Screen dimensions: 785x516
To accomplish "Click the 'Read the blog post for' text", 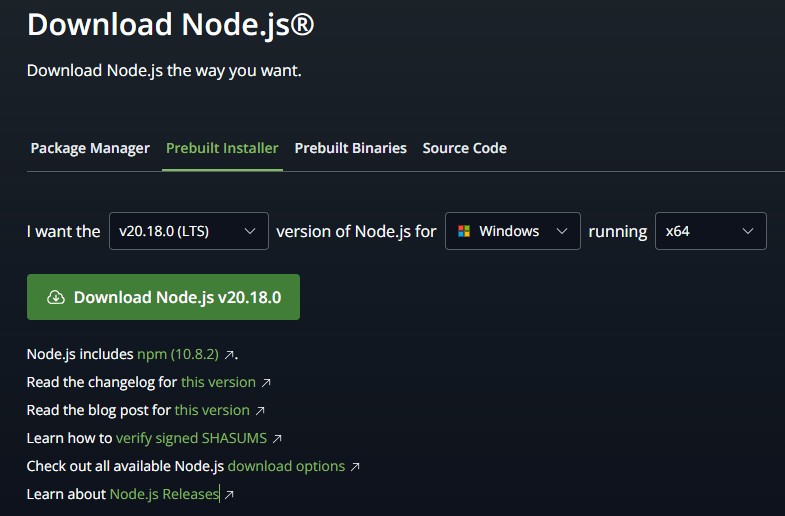I will coord(99,410).
